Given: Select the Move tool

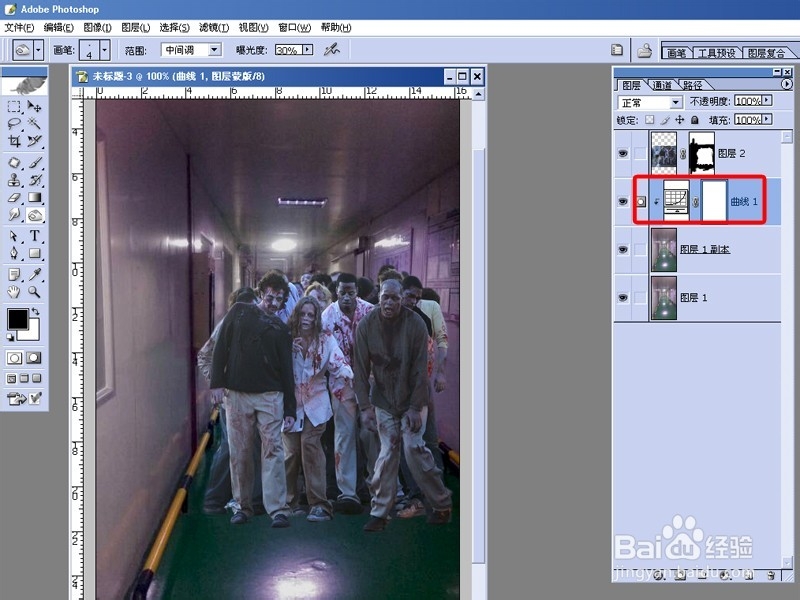Looking at the screenshot, I should [34, 107].
